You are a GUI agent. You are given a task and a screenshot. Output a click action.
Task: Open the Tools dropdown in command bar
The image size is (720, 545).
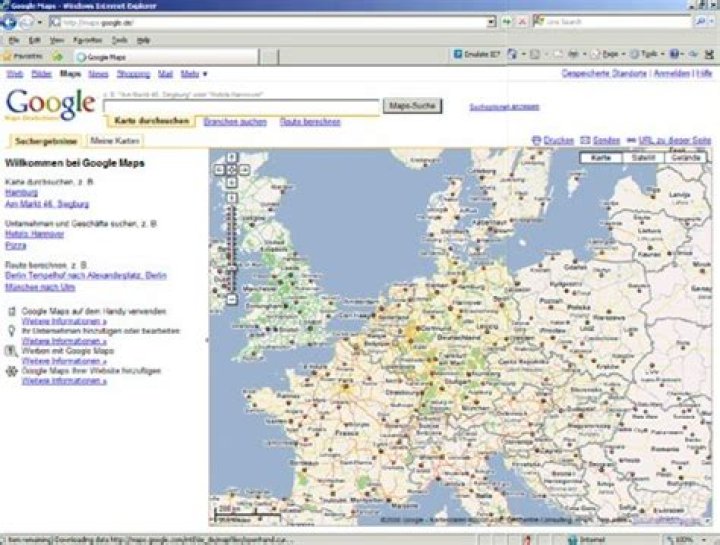(647, 54)
